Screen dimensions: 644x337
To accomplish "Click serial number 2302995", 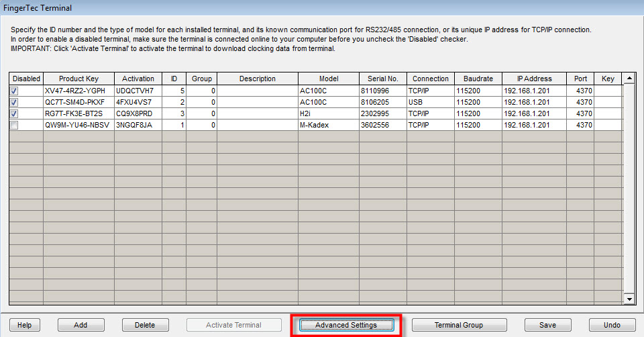I will pyautogui.click(x=383, y=114).
